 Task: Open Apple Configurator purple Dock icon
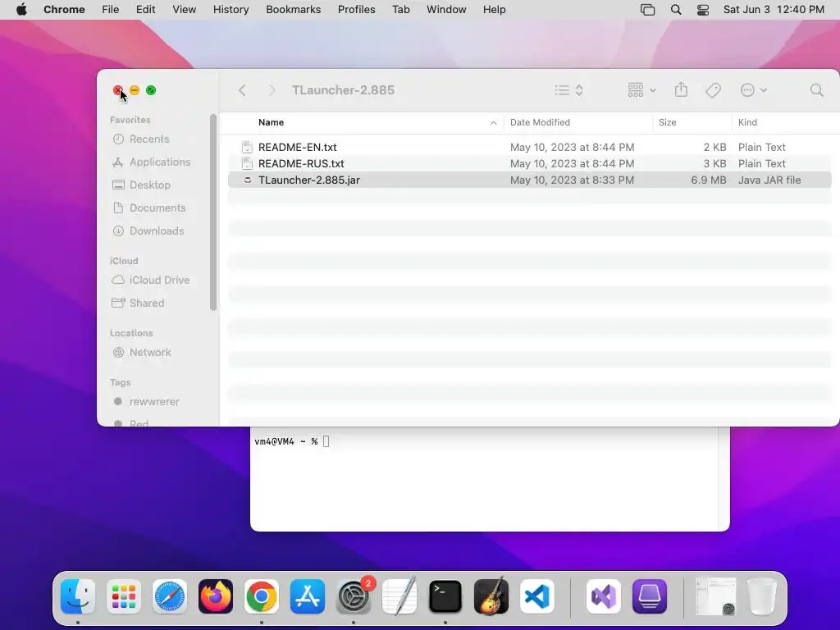tap(650, 596)
